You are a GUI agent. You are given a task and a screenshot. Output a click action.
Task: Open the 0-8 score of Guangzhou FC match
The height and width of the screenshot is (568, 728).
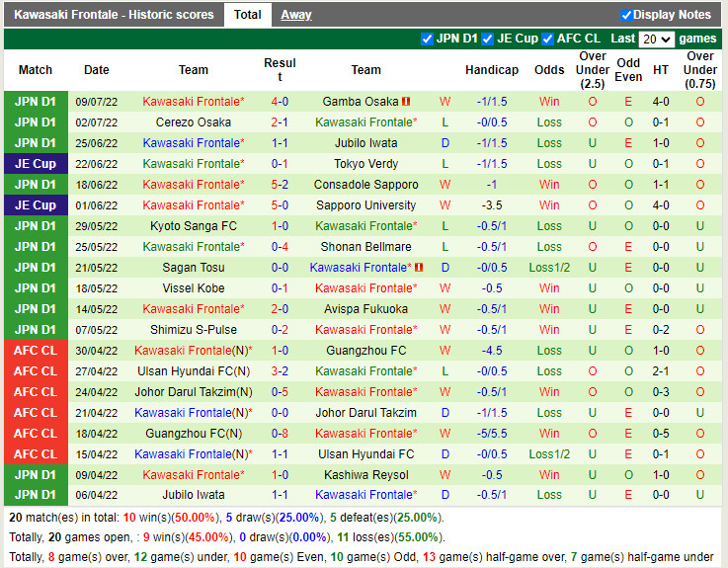pyautogui.click(x=280, y=434)
